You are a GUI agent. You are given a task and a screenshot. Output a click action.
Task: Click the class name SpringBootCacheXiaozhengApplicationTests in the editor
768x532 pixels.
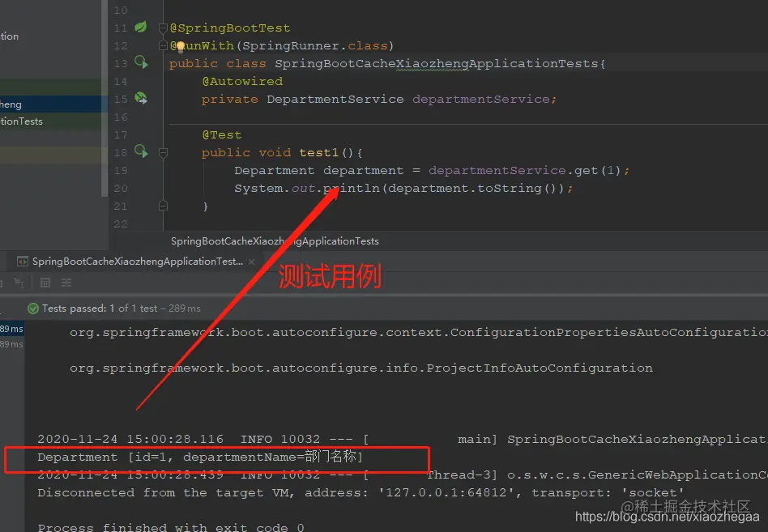437,64
